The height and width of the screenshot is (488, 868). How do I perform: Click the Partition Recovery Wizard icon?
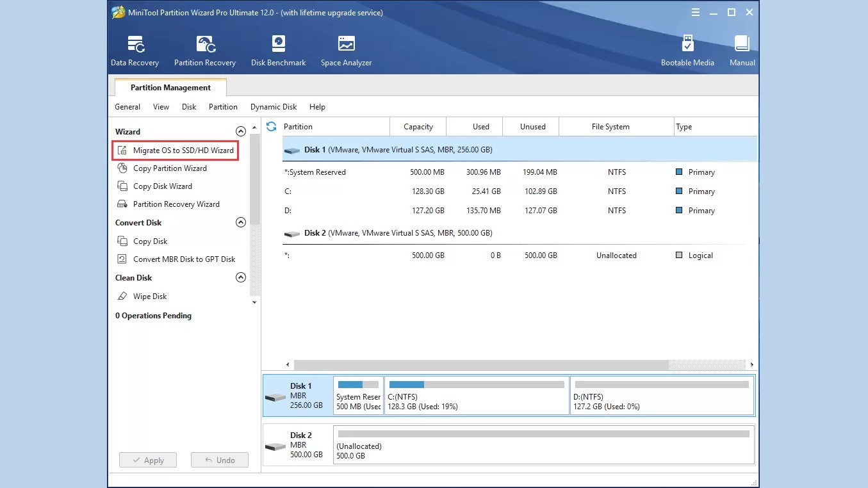122,204
